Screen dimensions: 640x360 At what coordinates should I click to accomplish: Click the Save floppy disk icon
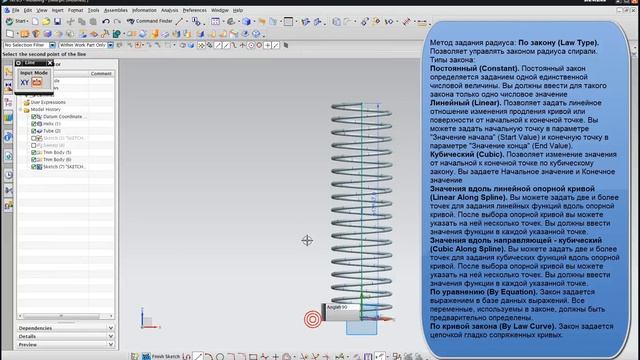click(x=58, y=21)
